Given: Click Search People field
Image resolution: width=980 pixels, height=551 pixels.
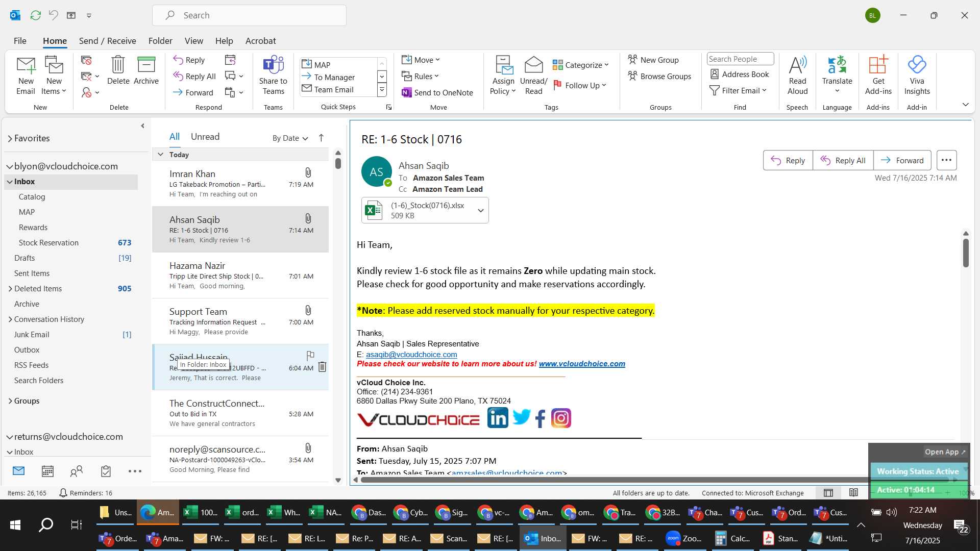Looking at the screenshot, I should coord(740,59).
